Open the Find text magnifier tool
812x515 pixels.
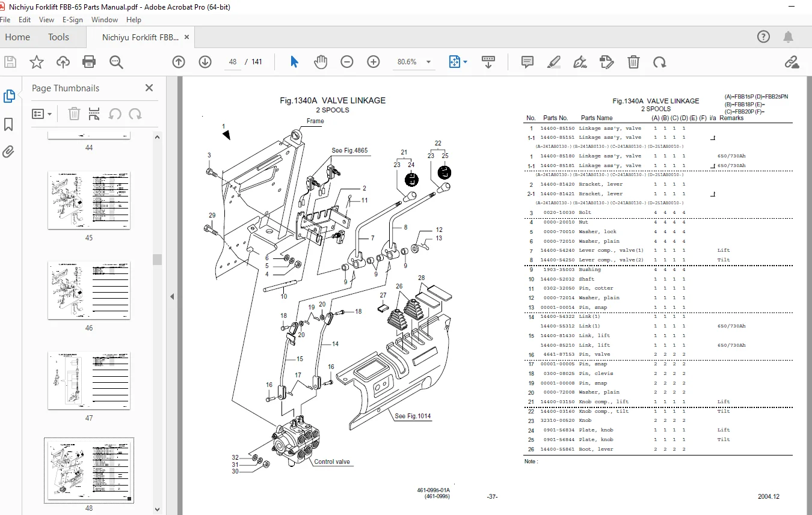click(116, 62)
